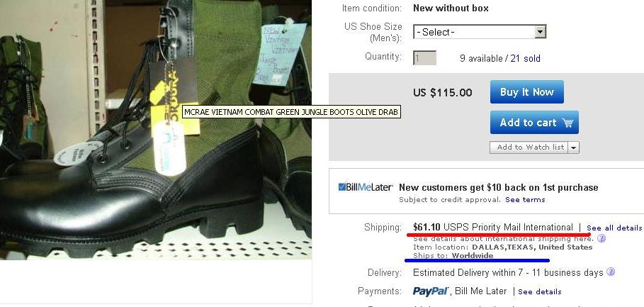The width and height of the screenshot is (644, 307).
Task: Click the blue handwritten tag in photo
Action: [x=279, y=55]
